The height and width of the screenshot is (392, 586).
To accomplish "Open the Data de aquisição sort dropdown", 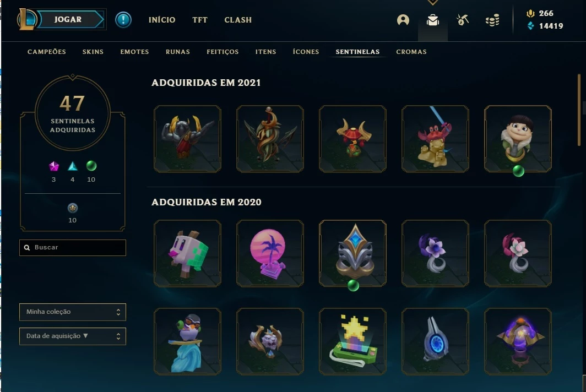I will 73,336.
